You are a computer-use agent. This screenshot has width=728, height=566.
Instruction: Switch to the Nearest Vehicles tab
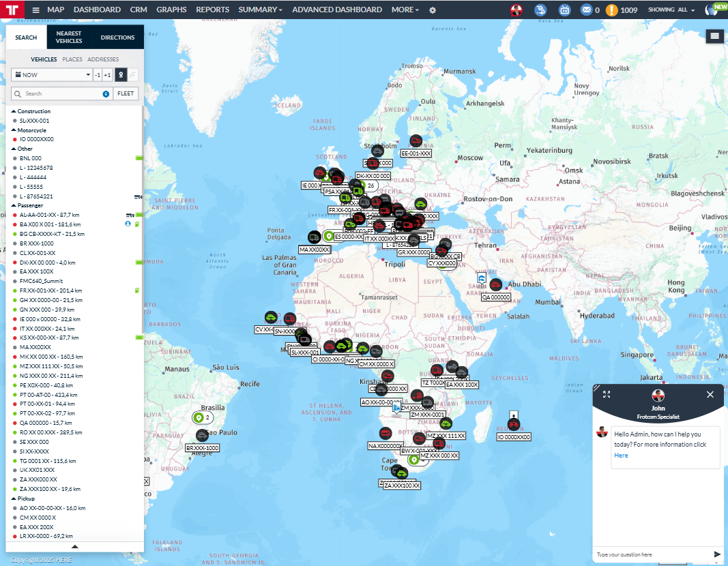pyautogui.click(x=69, y=38)
